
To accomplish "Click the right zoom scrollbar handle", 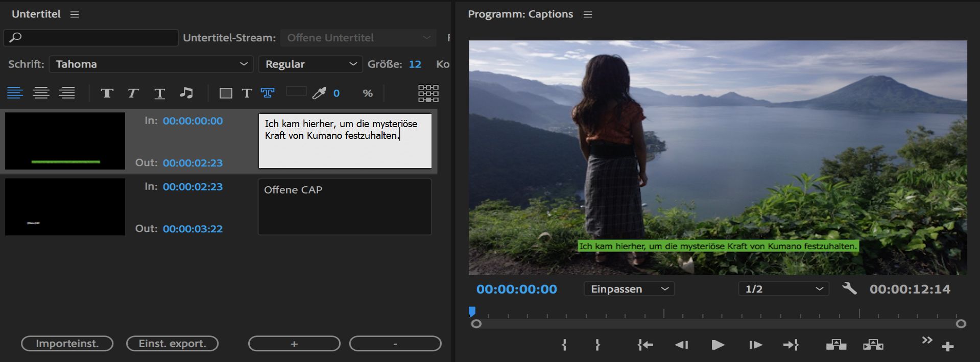I will (961, 324).
